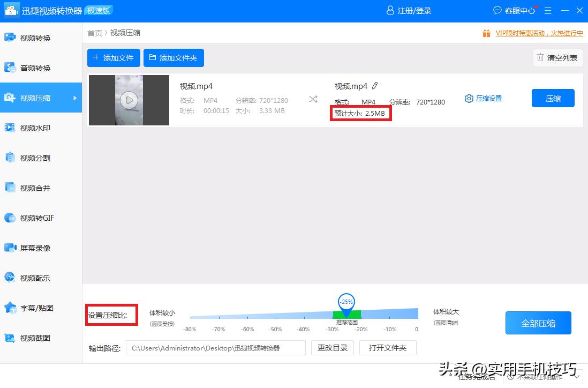Image resolution: width=588 pixels, height=388 pixels.
Task: Clear the list via 清空列表 trash icon
Action: point(557,57)
